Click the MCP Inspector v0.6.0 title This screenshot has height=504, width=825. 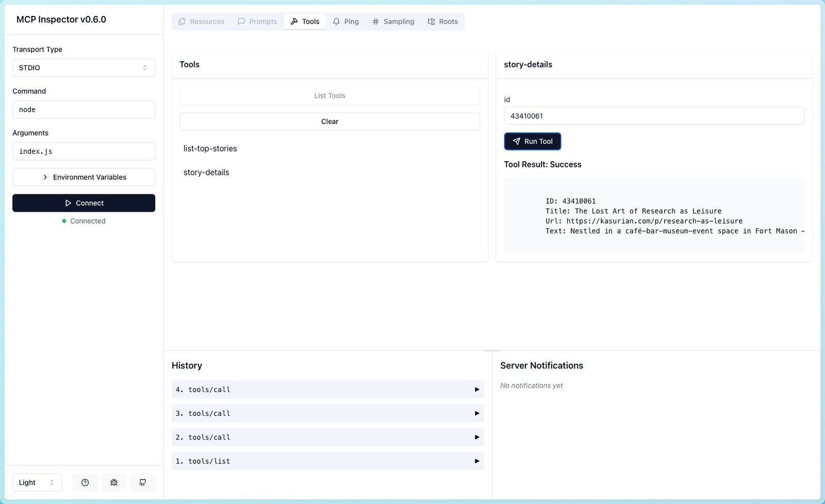[x=61, y=20]
